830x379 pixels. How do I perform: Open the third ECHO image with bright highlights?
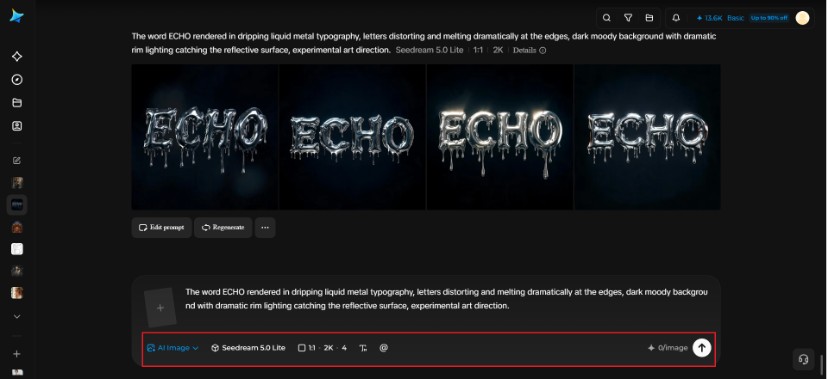coord(500,137)
